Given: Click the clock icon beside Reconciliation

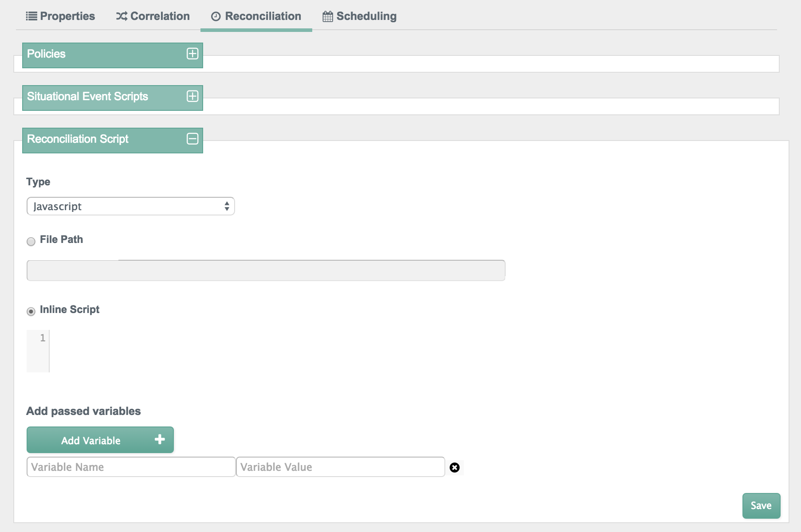Looking at the screenshot, I should (x=216, y=16).
